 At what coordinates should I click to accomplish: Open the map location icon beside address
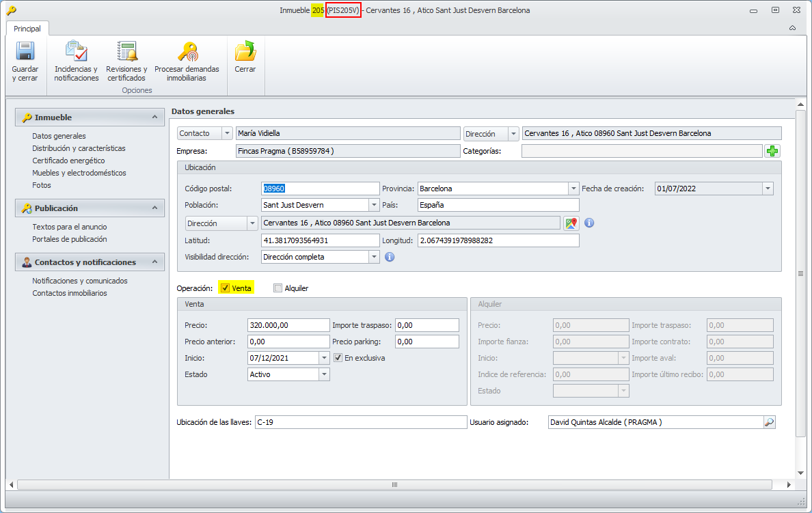click(571, 223)
